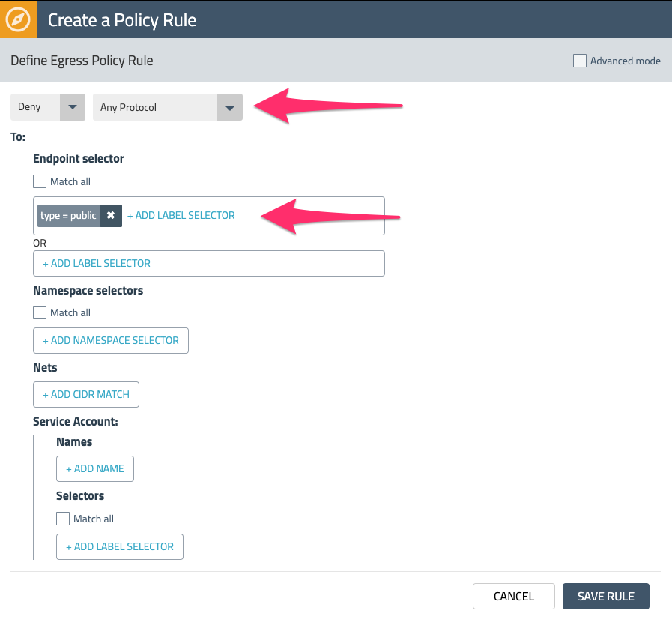This screenshot has height=619, width=672.
Task: Open the Any Protocol dropdown
Action: pyautogui.click(x=168, y=107)
